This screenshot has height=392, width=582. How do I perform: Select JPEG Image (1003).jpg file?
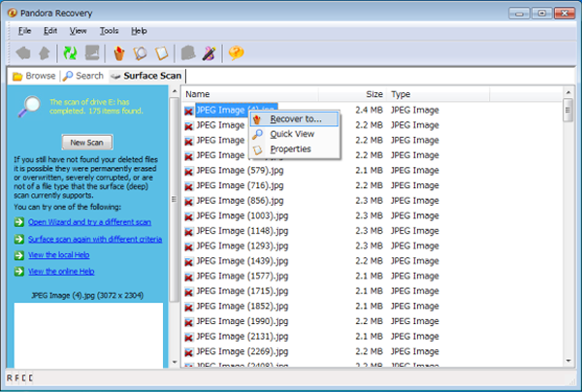(x=242, y=216)
